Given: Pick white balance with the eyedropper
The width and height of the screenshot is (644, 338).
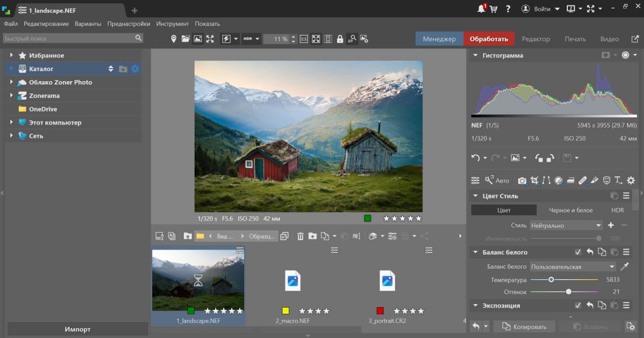Looking at the screenshot, I should [625, 266].
